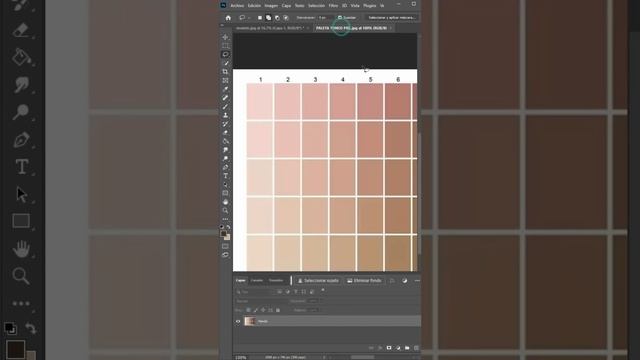
Task: Choose New Selection mode
Action: point(260,18)
